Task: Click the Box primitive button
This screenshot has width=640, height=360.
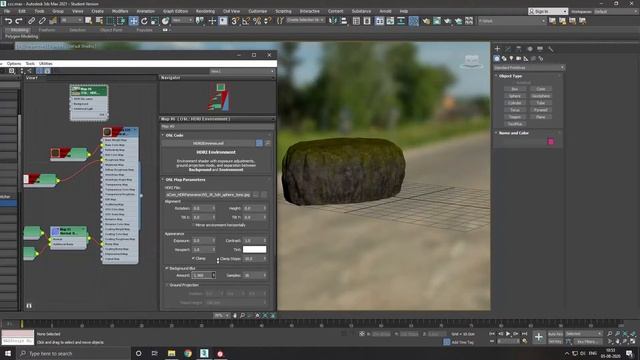Action: coord(515,89)
